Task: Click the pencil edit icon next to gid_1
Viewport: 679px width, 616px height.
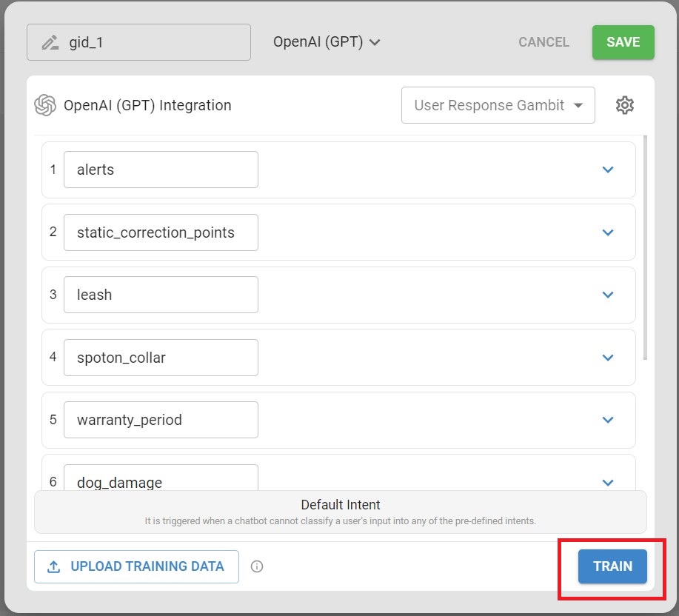Action: (x=50, y=42)
